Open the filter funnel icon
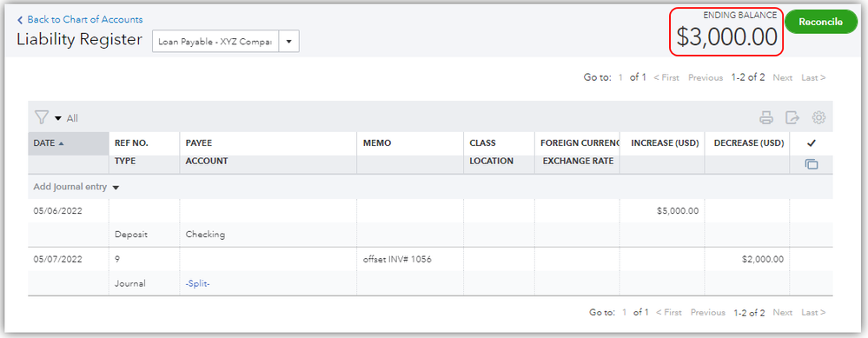This screenshot has width=868, height=338. click(42, 117)
